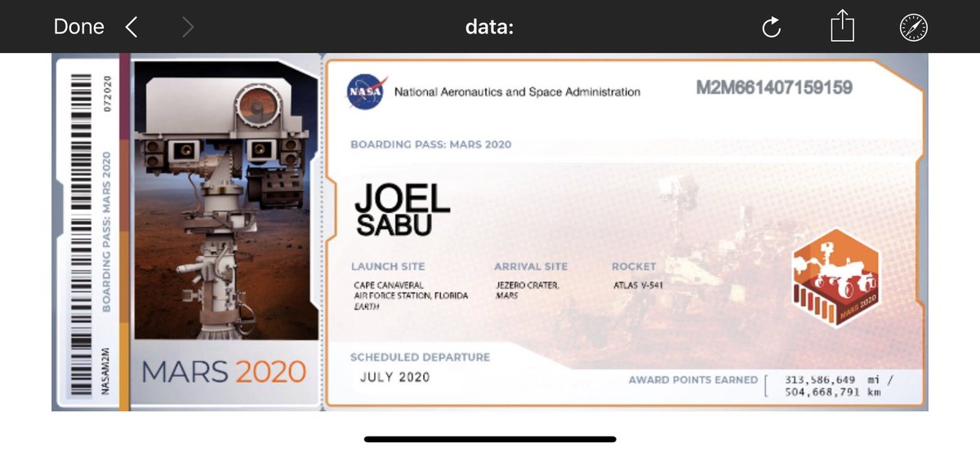Select the ticket number M2M661407159159
980x452 pixels.
(774, 87)
